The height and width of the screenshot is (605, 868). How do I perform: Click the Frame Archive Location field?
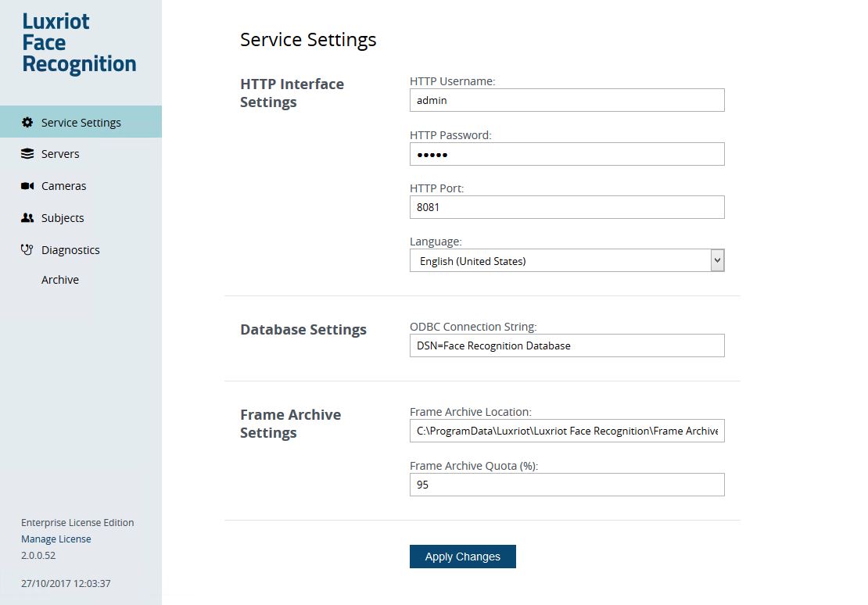tap(567, 431)
